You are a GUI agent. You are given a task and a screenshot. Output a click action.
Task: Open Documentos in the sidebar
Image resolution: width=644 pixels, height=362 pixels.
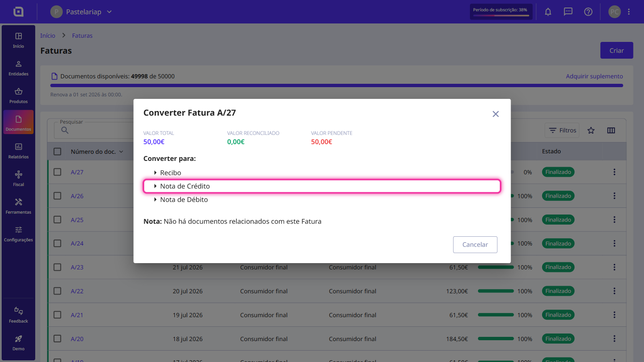tap(18, 122)
